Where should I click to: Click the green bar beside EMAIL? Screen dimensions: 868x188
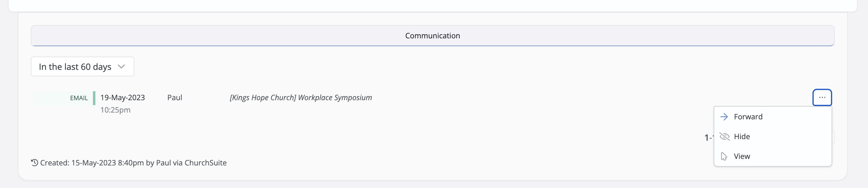click(x=94, y=98)
